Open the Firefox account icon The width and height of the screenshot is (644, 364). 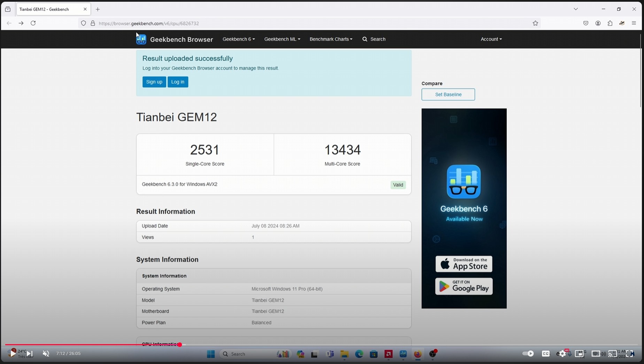pyautogui.click(x=598, y=23)
